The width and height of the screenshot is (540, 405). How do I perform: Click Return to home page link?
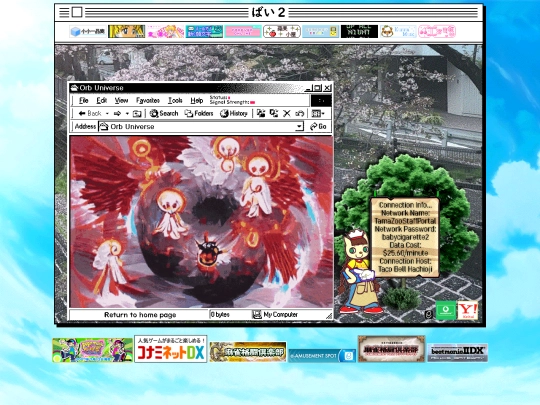(140, 315)
